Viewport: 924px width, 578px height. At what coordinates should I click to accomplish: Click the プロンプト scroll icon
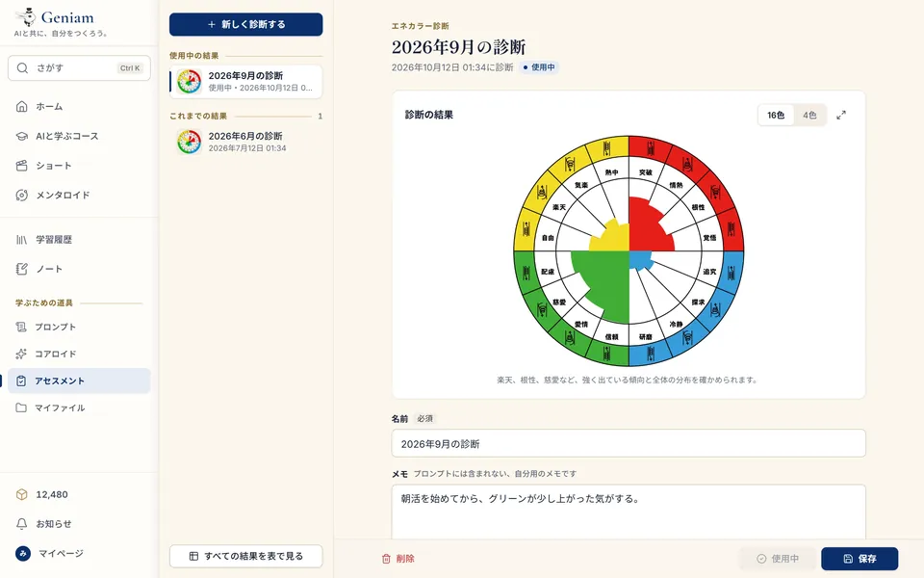(x=21, y=327)
